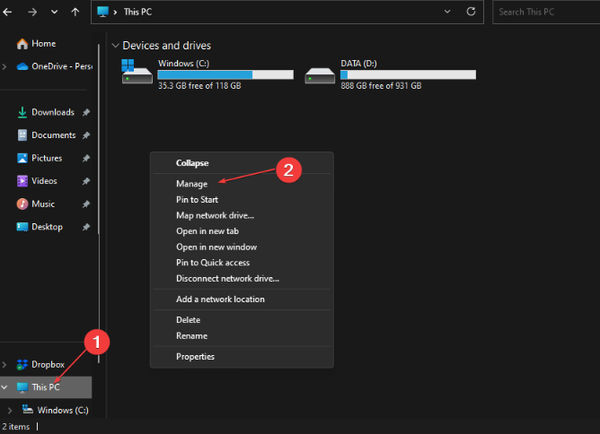Viewport: 600px width, 434px height.
Task: Choose Properties in the context menu
Action: (195, 357)
